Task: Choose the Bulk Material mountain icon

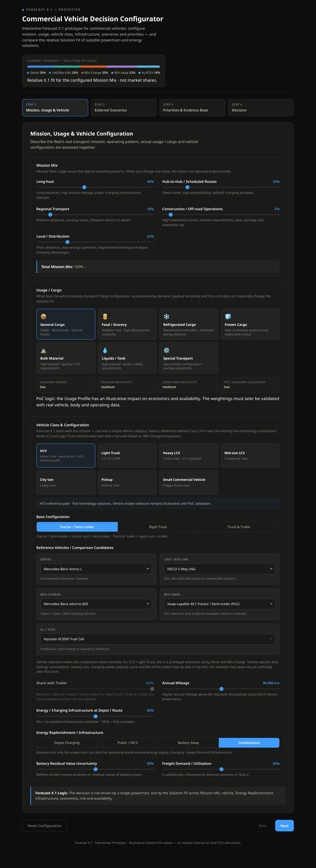Action: pos(44,350)
